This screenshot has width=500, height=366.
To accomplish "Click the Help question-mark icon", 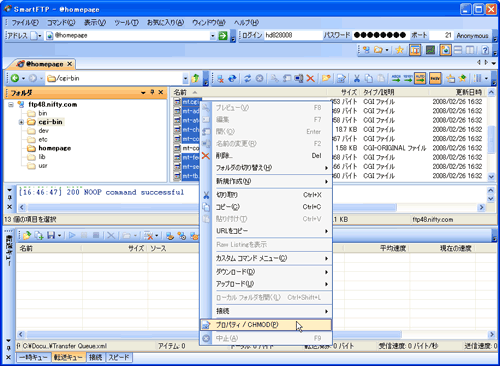I will click(485, 50).
